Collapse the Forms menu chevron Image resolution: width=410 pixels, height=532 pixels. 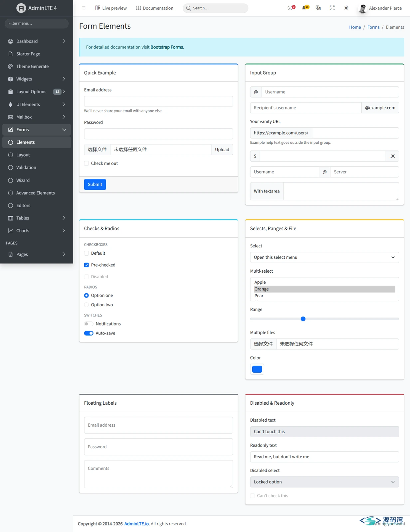[x=64, y=130]
